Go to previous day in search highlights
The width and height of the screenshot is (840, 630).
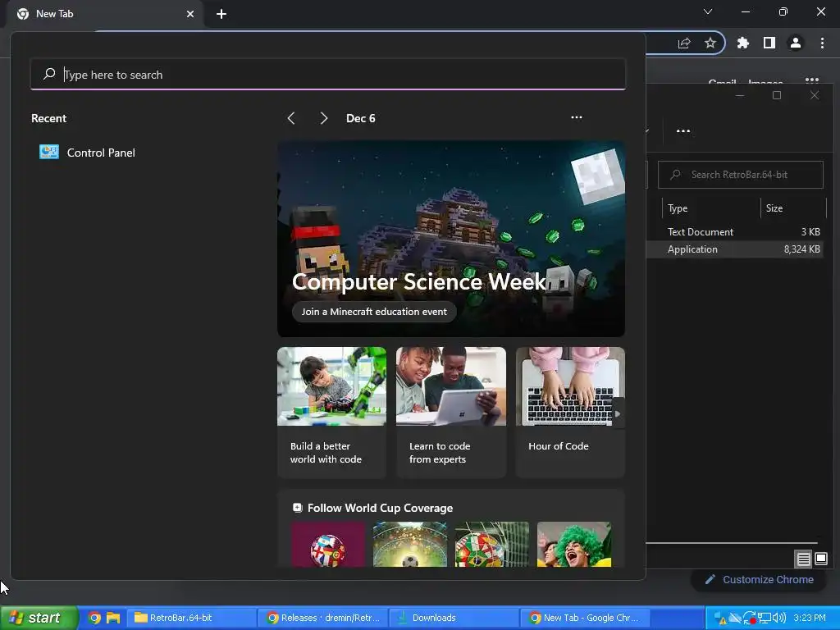(291, 118)
